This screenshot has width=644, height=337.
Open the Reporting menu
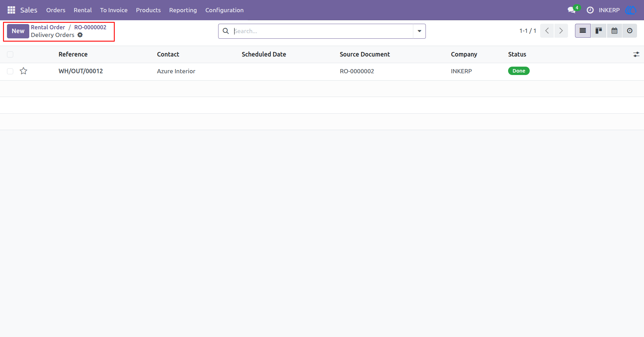[183, 10]
